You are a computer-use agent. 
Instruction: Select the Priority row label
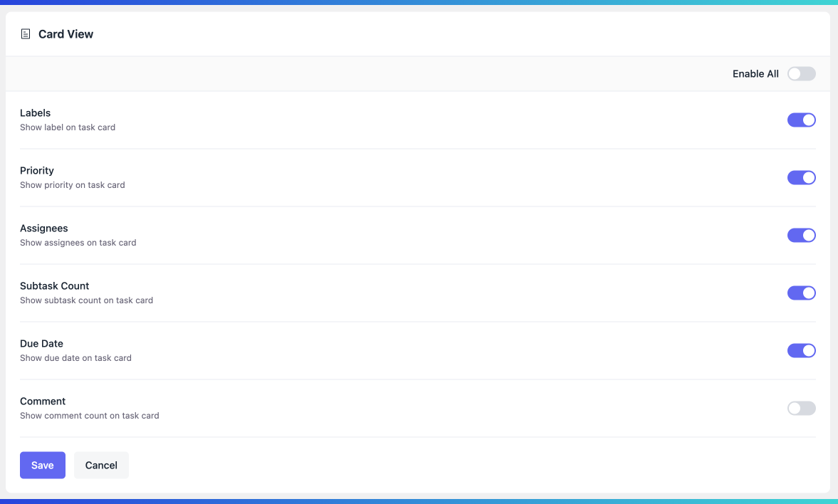[36, 170]
